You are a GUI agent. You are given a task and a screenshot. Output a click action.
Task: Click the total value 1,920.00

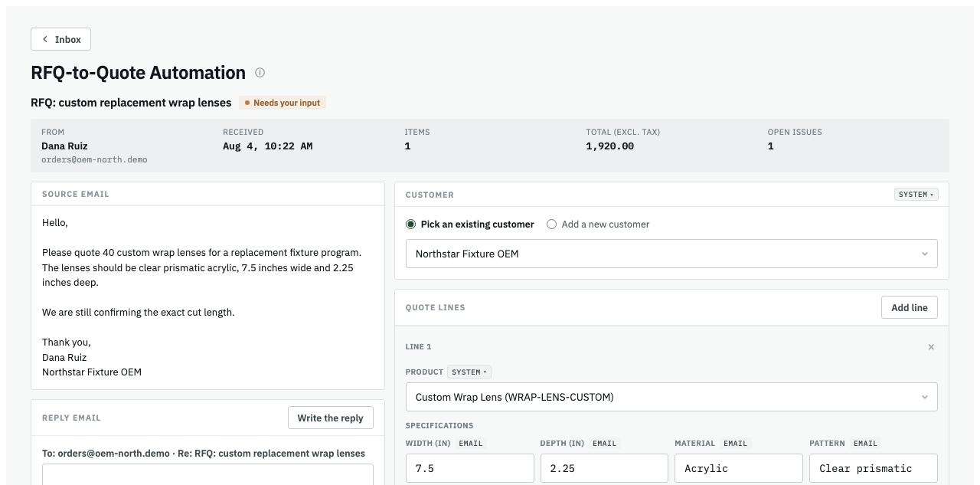[610, 146]
